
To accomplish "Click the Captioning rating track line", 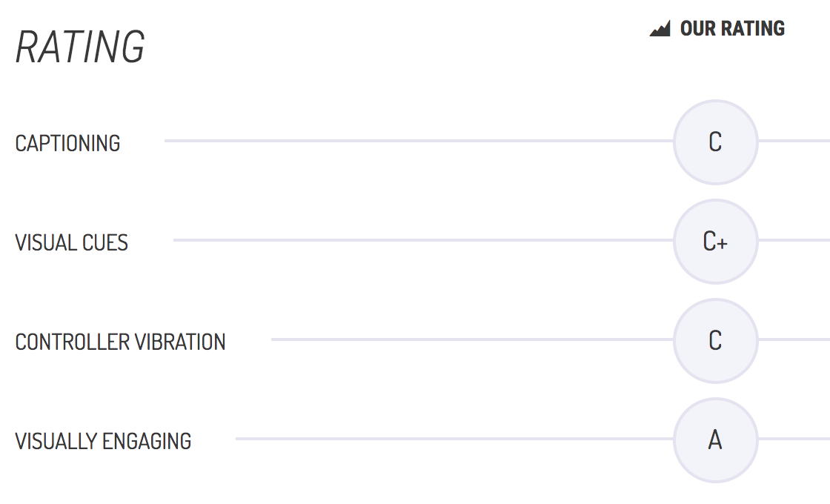I will [419, 141].
